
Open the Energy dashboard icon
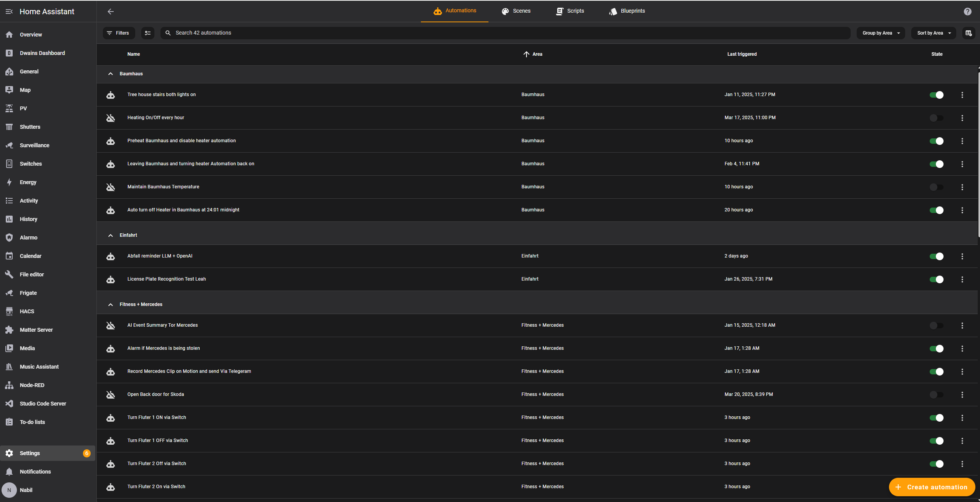pyautogui.click(x=9, y=182)
